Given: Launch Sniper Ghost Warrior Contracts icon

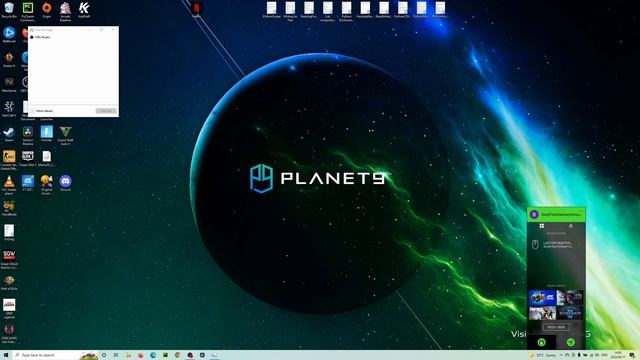Looking at the screenshot, I should point(9,259).
